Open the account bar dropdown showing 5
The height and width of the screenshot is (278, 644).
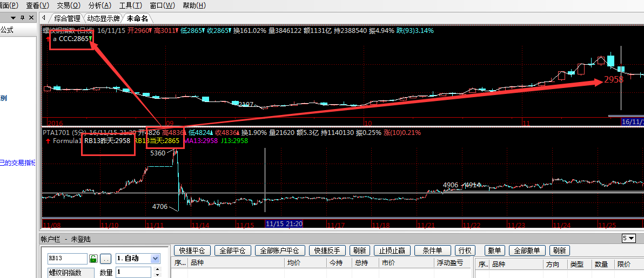coord(629,238)
